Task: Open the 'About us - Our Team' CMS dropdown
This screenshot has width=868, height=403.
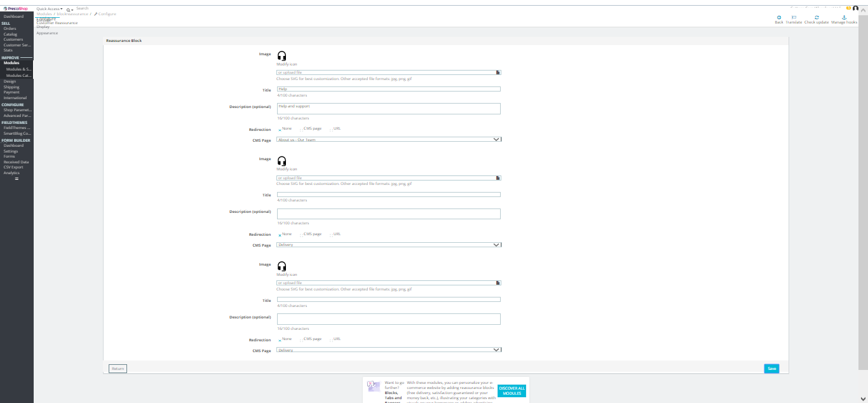Action: pyautogui.click(x=389, y=139)
